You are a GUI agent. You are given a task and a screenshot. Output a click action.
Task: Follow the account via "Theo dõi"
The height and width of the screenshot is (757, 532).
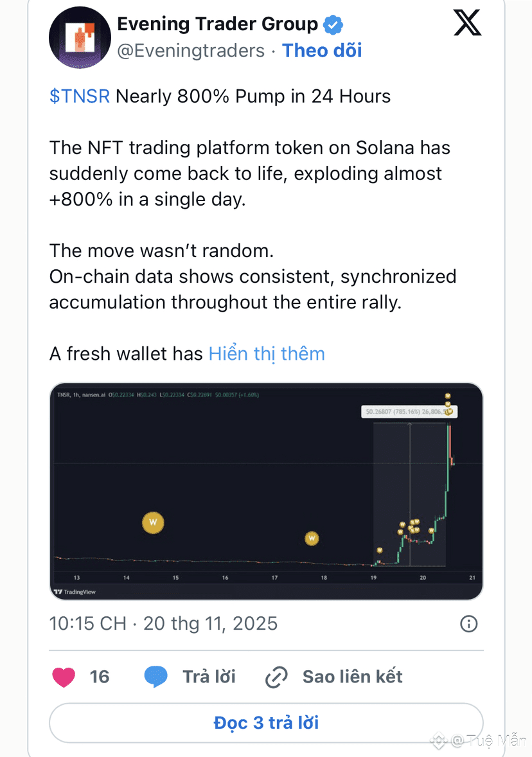click(322, 51)
